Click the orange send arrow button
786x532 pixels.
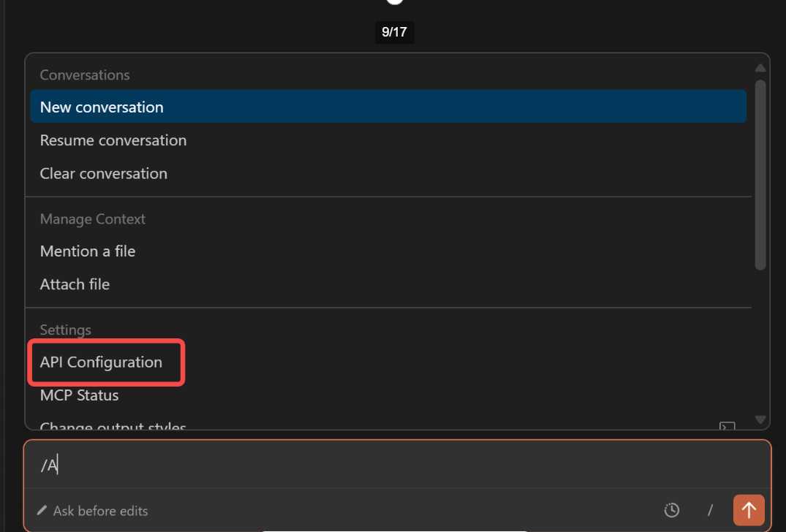pyautogui.click(x=749, y=510)
